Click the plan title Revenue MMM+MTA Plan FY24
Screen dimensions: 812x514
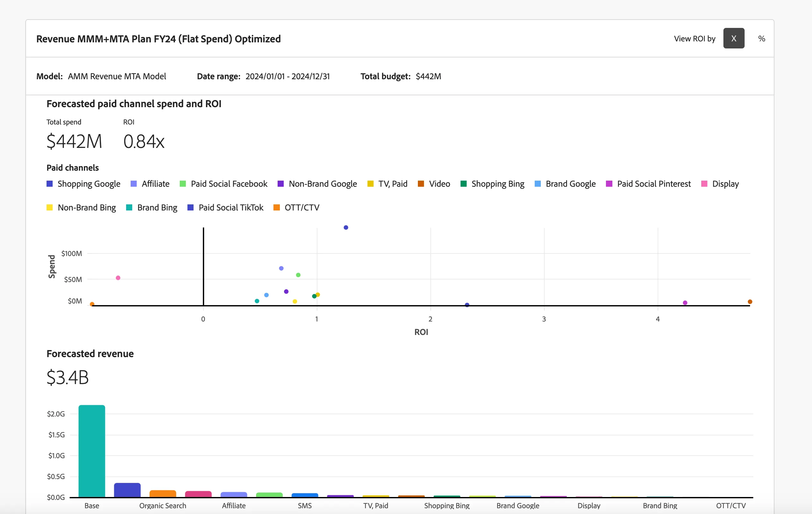[x=159, y=39]
